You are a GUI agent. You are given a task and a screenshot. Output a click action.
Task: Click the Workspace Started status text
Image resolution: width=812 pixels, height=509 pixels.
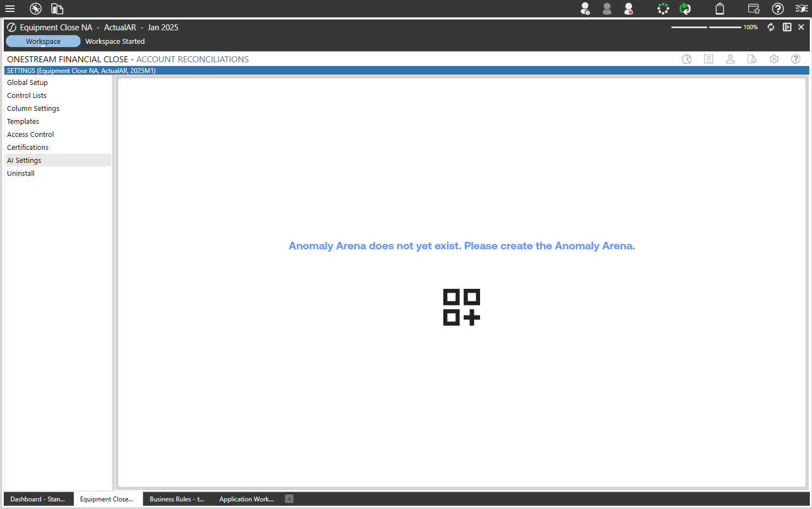click(115, 41)
